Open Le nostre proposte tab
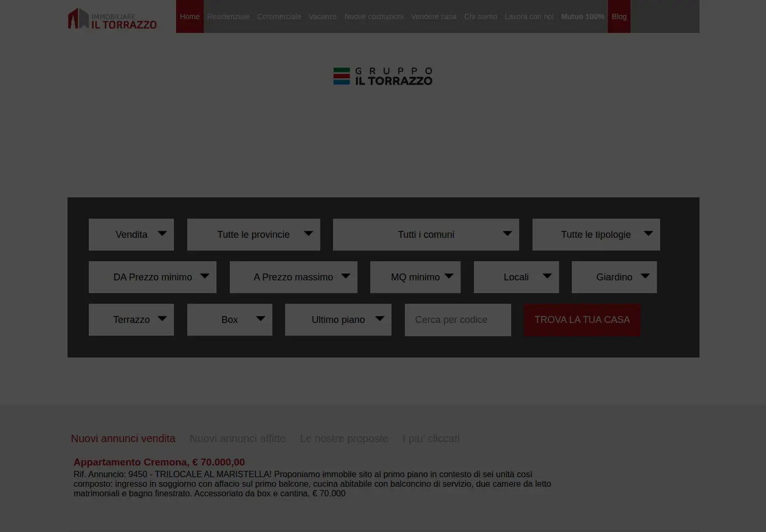Image resolution: width=766 pixels, height=532 pixels. click(x=344, y=438)
